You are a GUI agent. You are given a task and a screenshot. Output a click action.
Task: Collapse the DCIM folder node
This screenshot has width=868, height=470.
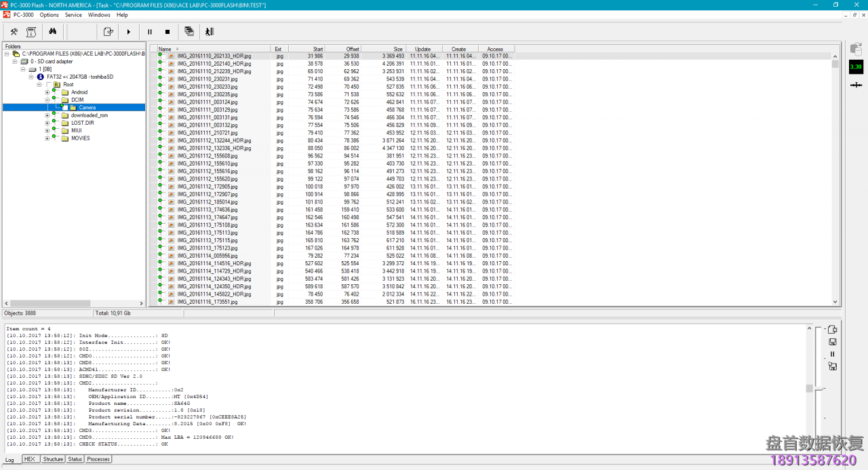(x=47, y=100)
